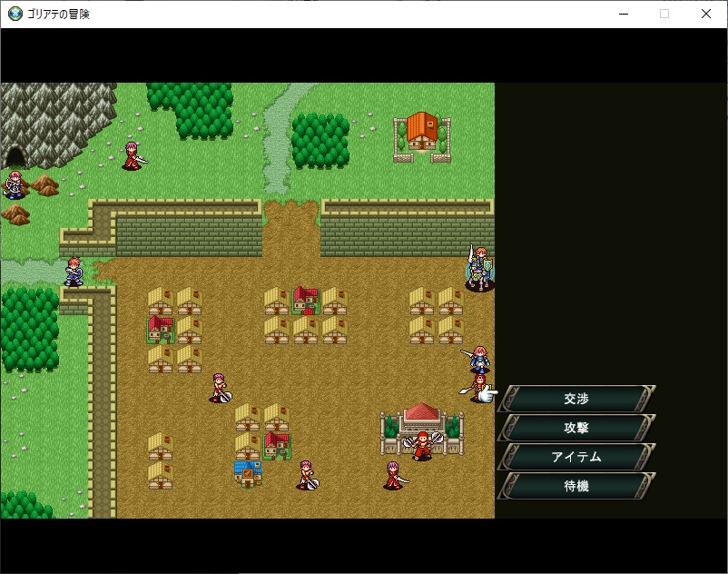
Task: Click the mounted knight with the green shield
Action: tap(479, 269)
